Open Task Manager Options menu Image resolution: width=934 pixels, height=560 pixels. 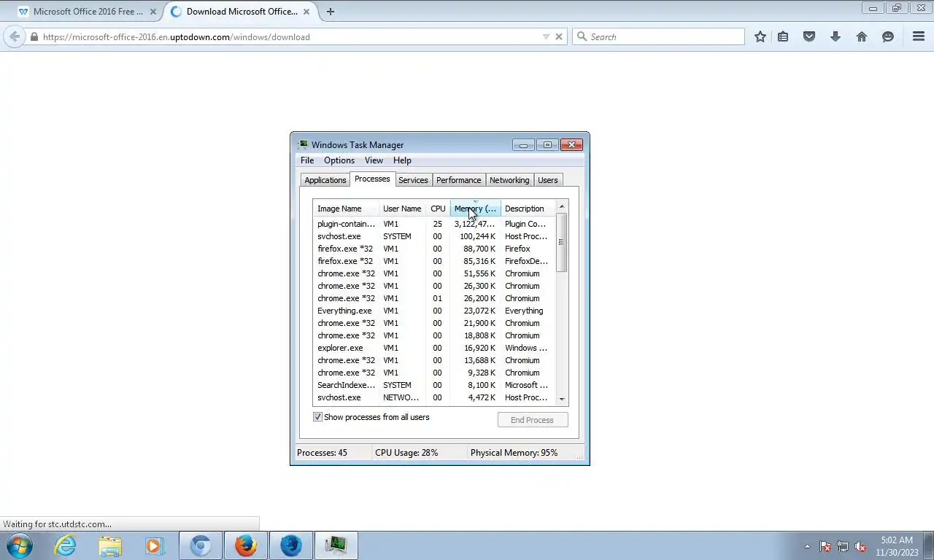pos(339,160)
